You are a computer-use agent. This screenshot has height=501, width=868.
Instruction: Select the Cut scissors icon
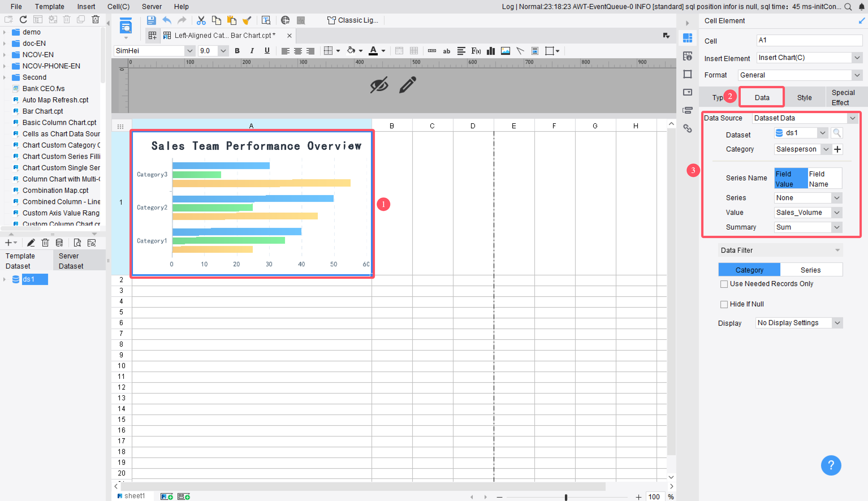tap(201, 20)
